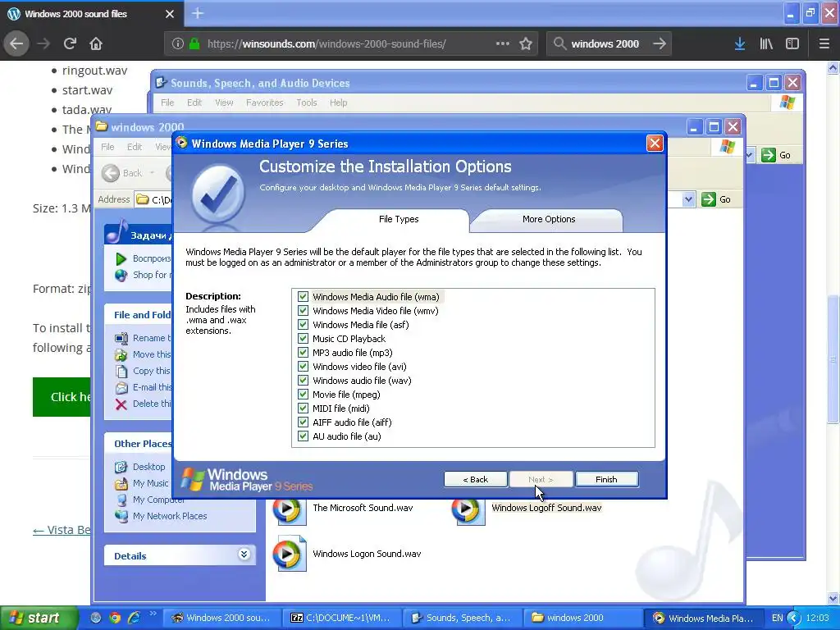This screenshot has height=630, width=840.
Task: Uncheck Windows video file (avi)
Action: [x=304, y=367]
